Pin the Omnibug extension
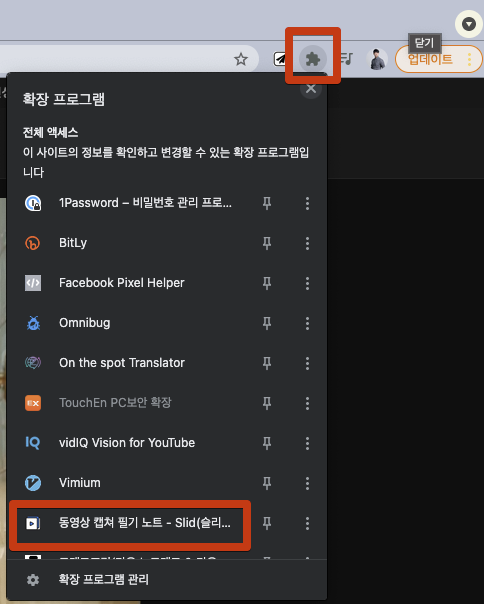 267,323
